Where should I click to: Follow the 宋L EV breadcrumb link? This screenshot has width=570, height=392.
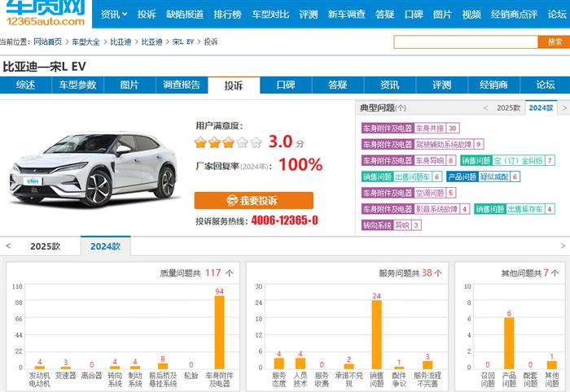pyautogui.click(x=183, y=41)
